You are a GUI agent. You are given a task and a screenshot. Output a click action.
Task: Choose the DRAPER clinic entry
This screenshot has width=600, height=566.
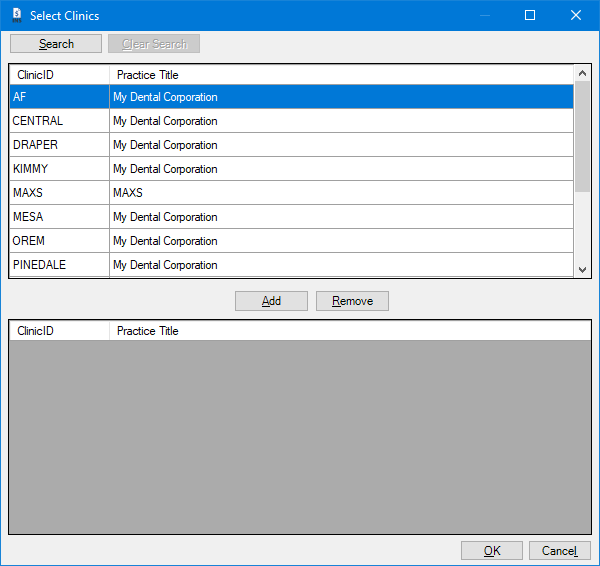(291, 145)
